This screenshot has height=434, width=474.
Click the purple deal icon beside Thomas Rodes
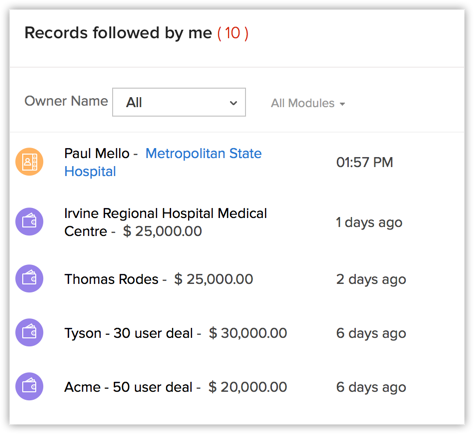[29, 278]
